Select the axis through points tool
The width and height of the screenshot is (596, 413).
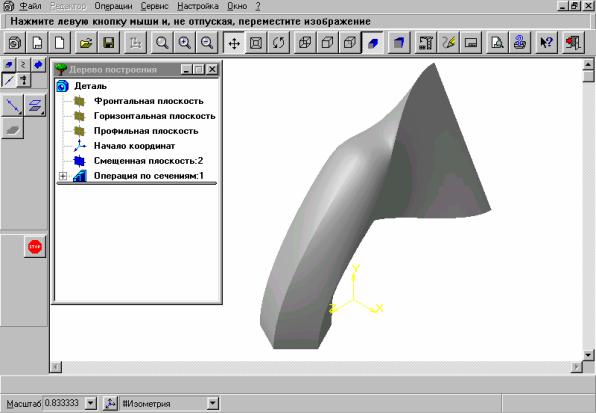click(x=13, y=106)
